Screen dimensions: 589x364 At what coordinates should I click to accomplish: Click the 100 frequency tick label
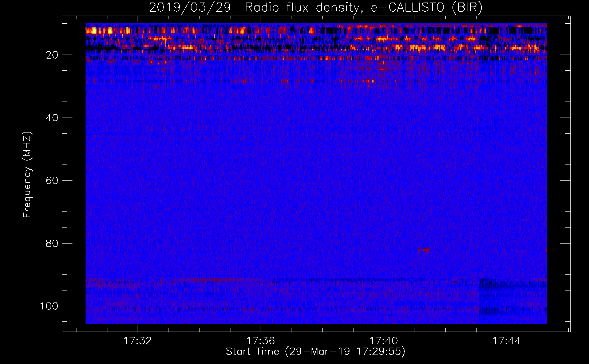pos(49,306)
